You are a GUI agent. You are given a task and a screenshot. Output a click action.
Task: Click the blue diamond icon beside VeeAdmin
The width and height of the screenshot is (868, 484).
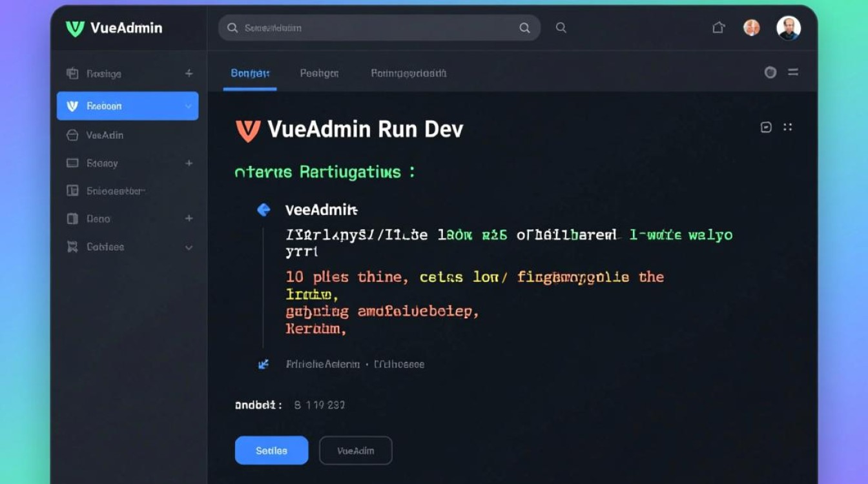coord(263,210)
